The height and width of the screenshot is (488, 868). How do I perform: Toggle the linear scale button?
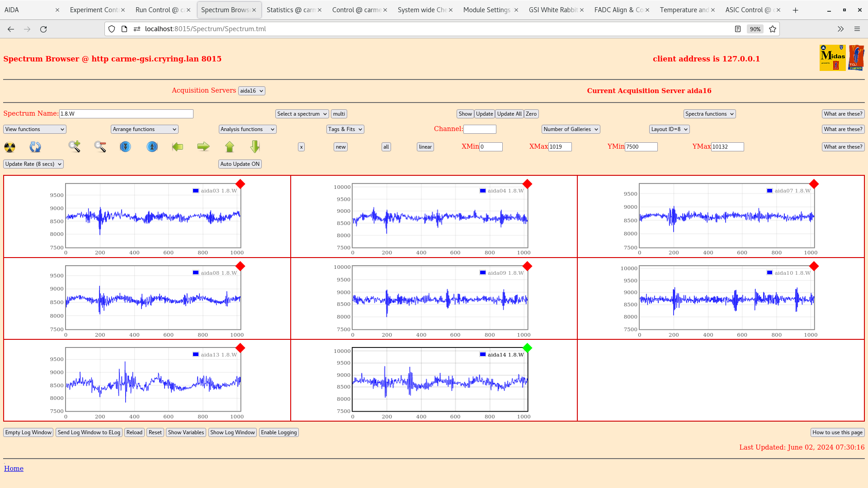(425, 147)
